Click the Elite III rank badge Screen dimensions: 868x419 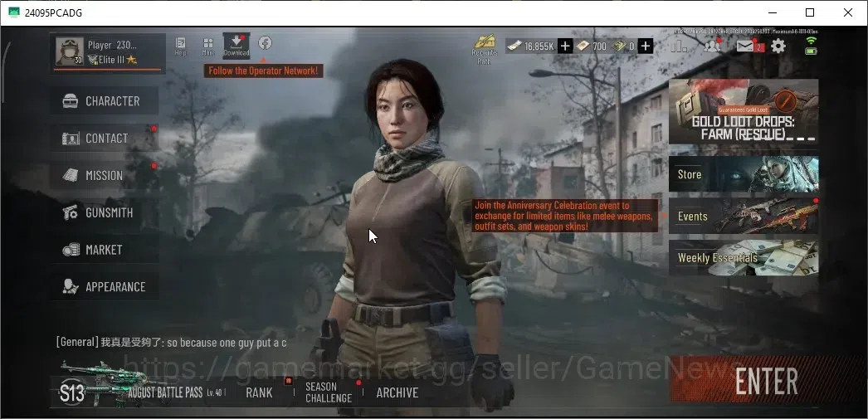112,60
